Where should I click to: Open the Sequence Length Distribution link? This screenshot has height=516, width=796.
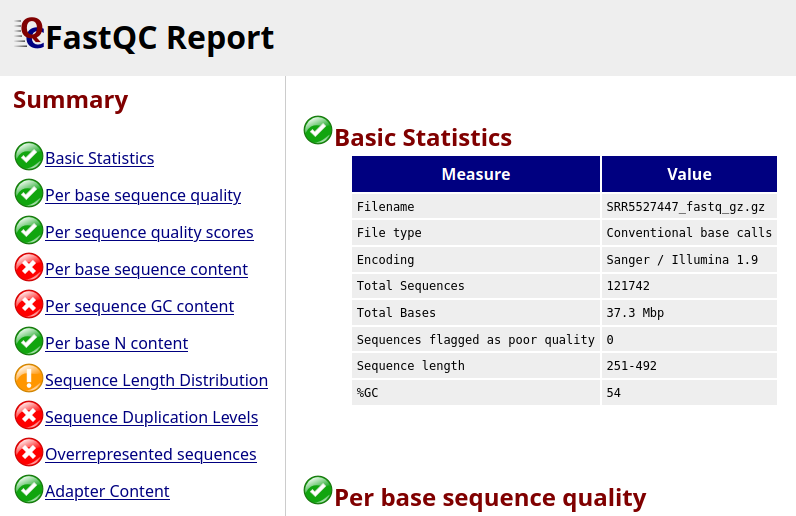coord(156,380)
